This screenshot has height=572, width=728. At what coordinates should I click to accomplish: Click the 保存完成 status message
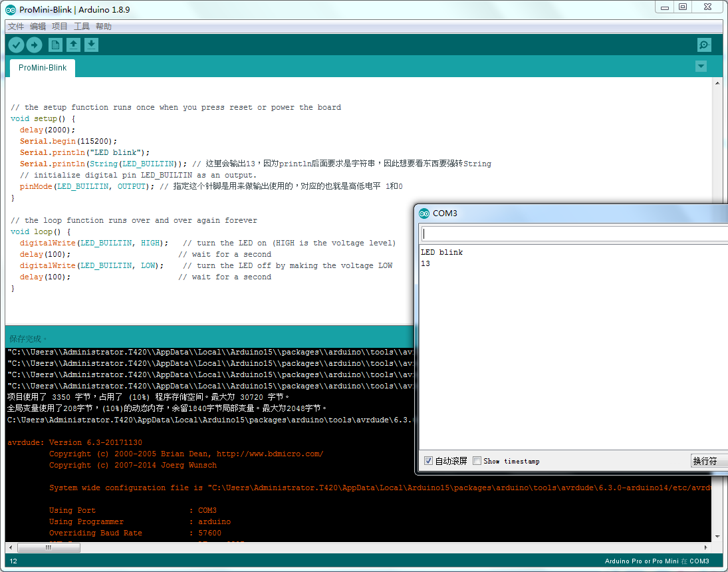coord(27,339)
